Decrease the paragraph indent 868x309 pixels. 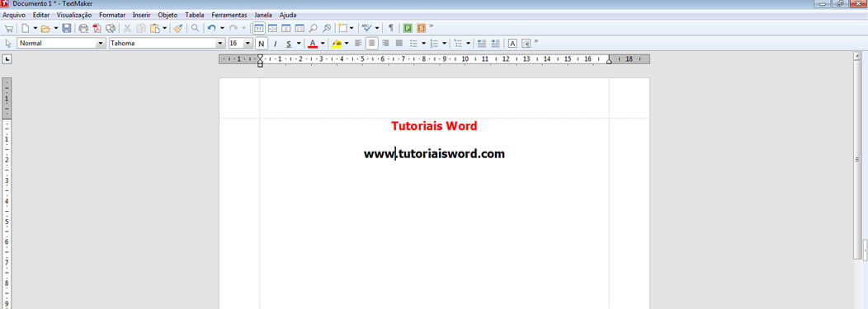pyautogui.click(x=482, y=43)
